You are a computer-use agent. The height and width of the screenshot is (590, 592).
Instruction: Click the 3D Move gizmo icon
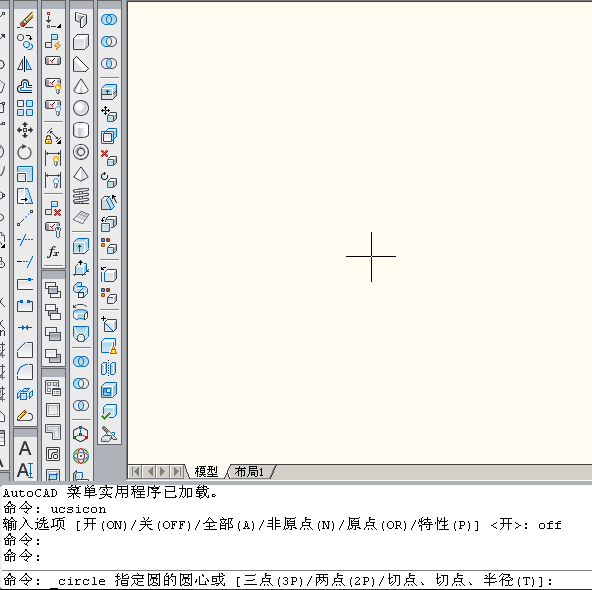81,434
